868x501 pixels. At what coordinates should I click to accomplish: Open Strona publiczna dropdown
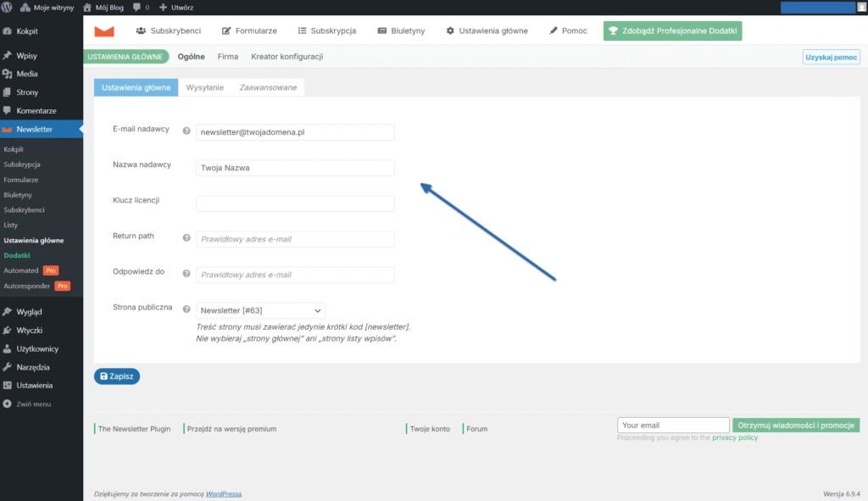[x=260, y=311]
